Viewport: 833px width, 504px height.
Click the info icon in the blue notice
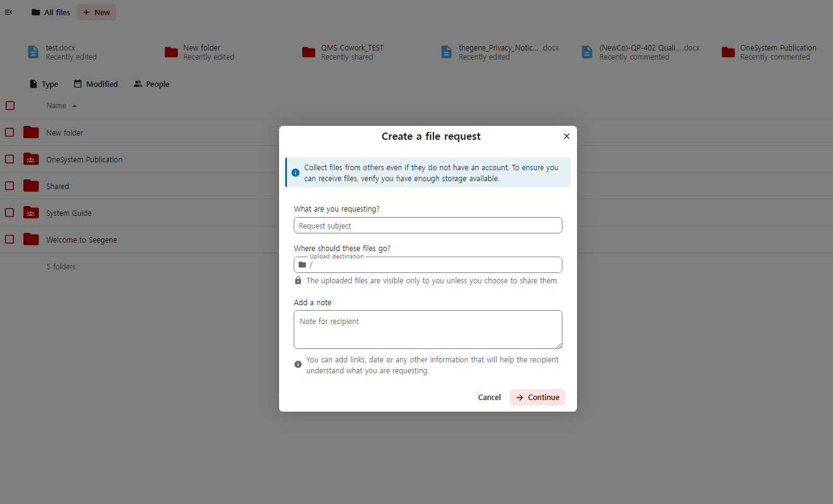(x=296, y=173)
